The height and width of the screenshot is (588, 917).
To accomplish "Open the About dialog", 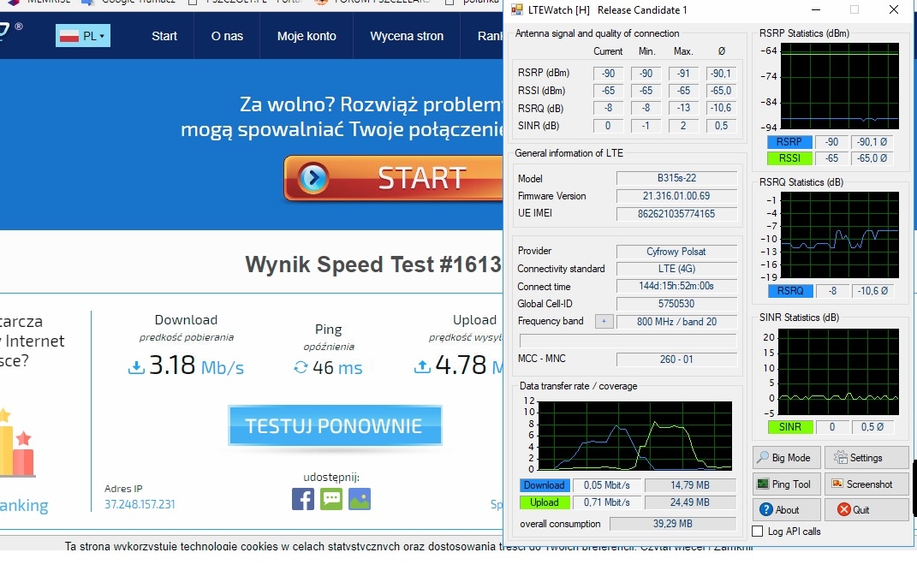I will tap(787, 509).
